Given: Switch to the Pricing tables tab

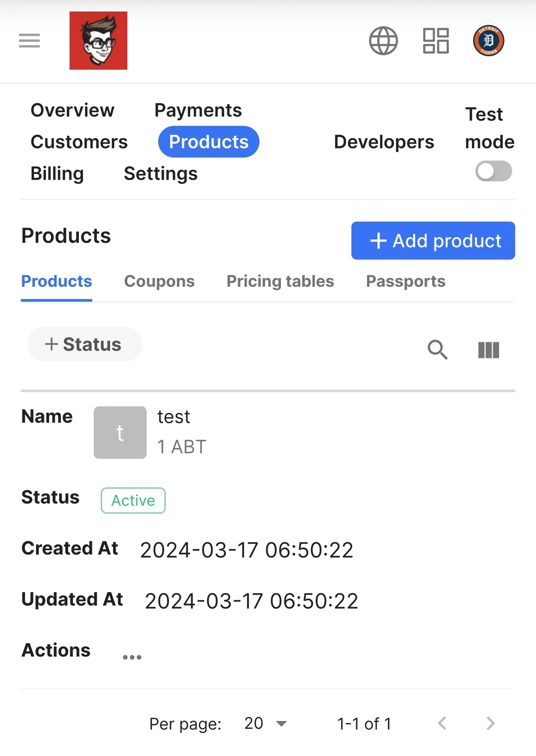Looking at the screenshot, I should tap(281, 281).
